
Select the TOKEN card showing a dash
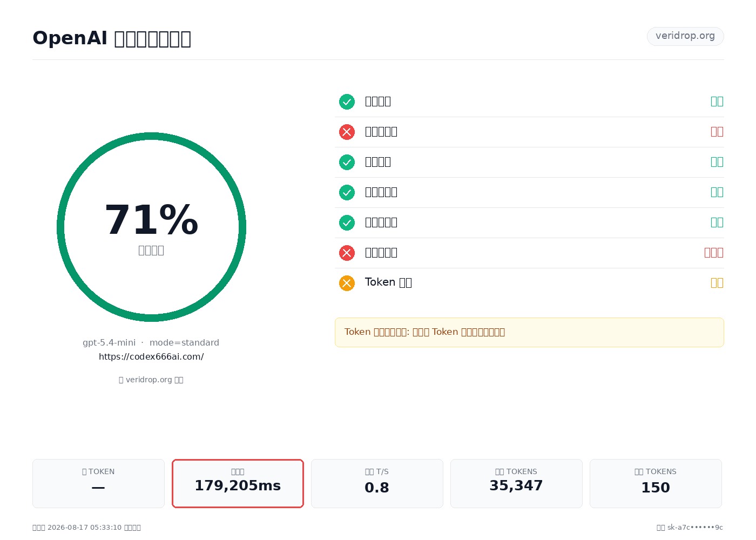[98, 483]
